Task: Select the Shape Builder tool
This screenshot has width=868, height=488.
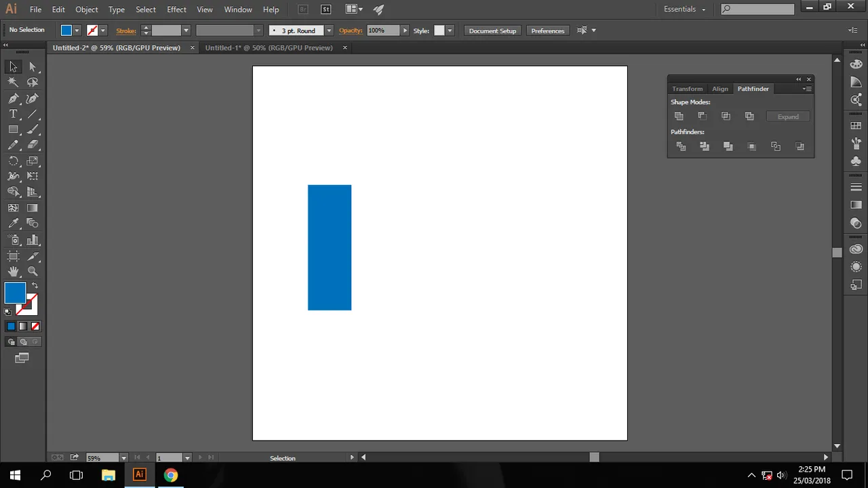Action: pyautogui.click(x=13, y=192)
